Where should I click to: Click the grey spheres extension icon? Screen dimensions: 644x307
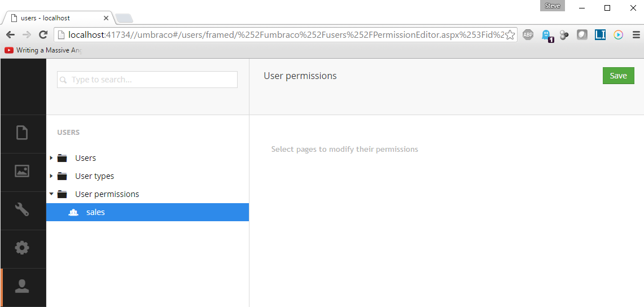tap(564, 36)
